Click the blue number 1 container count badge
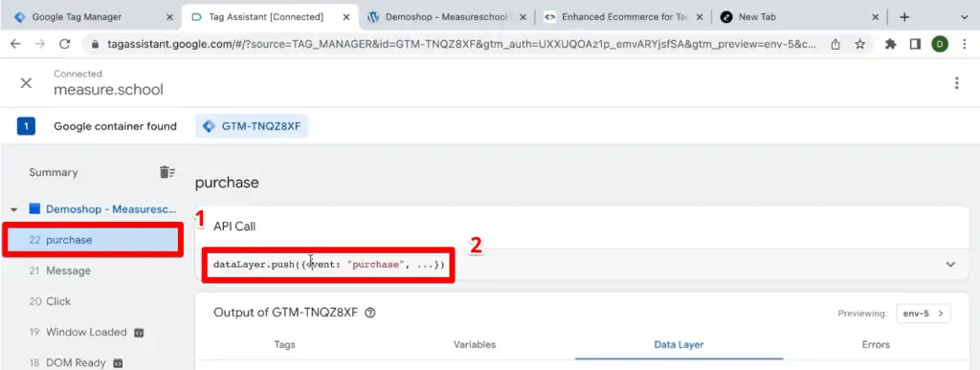Screen dimensions: 980x370 (x=26, y=126)
